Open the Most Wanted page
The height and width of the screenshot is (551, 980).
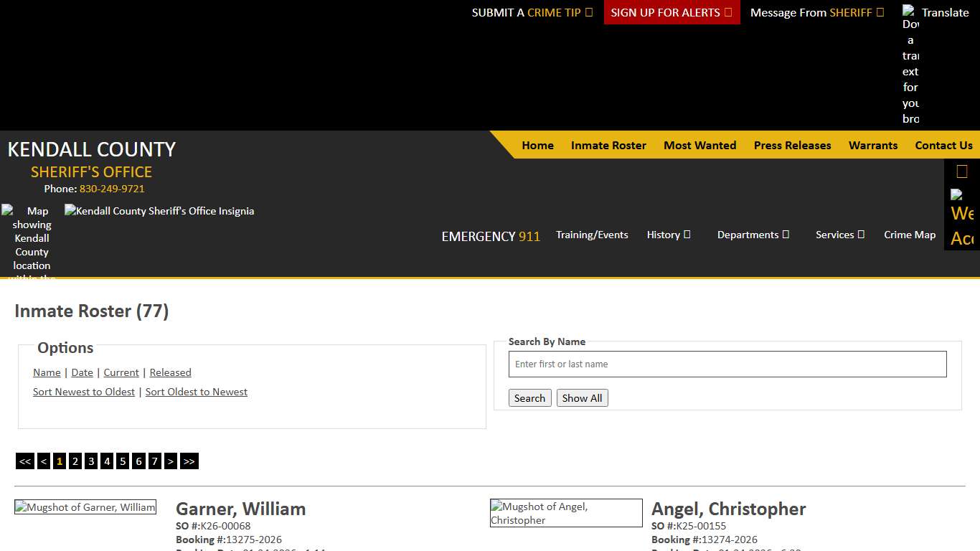[x=699, y=145]
